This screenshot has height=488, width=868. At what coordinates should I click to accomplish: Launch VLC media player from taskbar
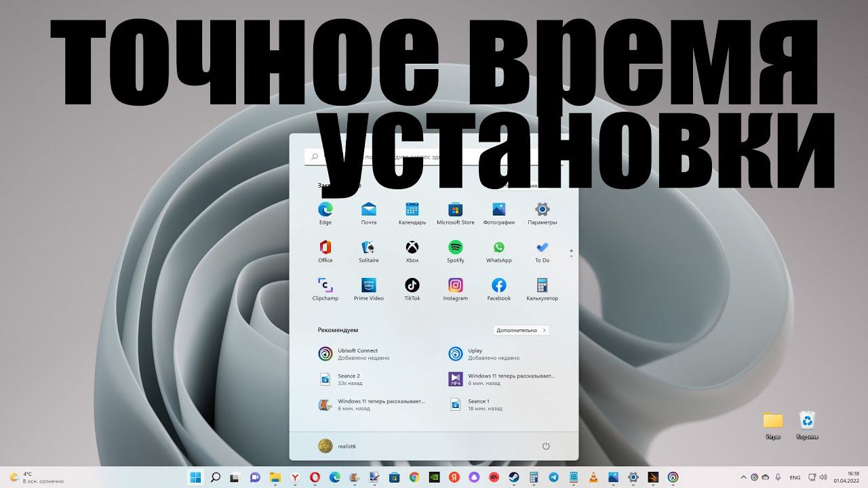[593, 477]
